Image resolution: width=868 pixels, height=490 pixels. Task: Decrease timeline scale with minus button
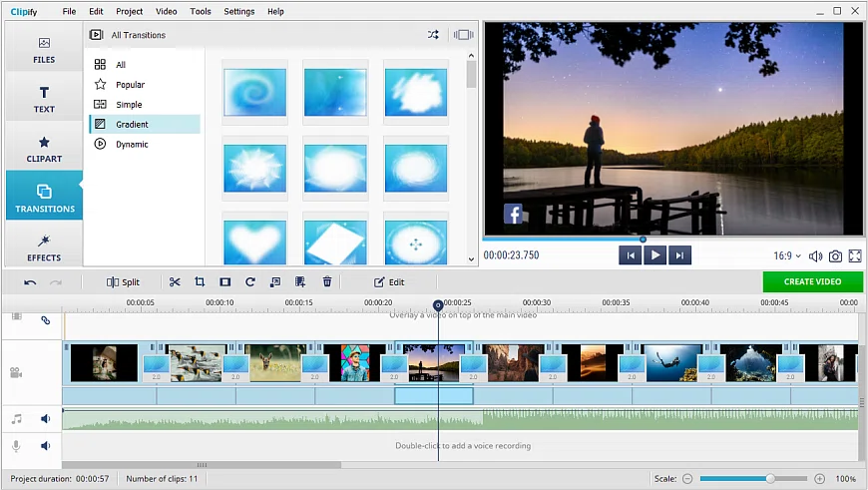pos(687,479)
